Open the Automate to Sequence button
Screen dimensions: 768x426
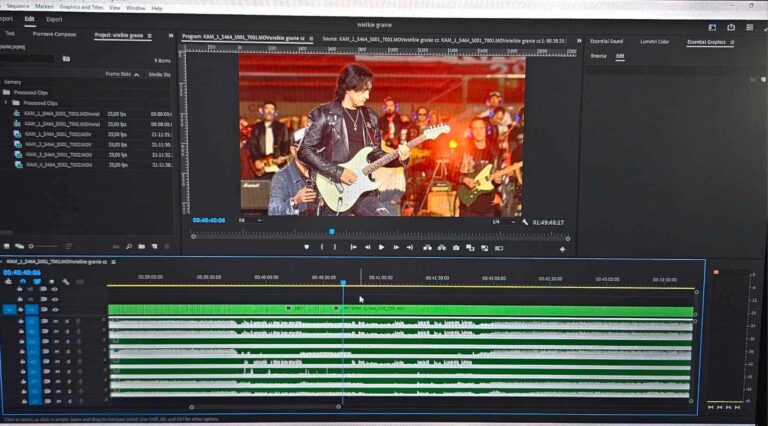click(x=116, y=246)
